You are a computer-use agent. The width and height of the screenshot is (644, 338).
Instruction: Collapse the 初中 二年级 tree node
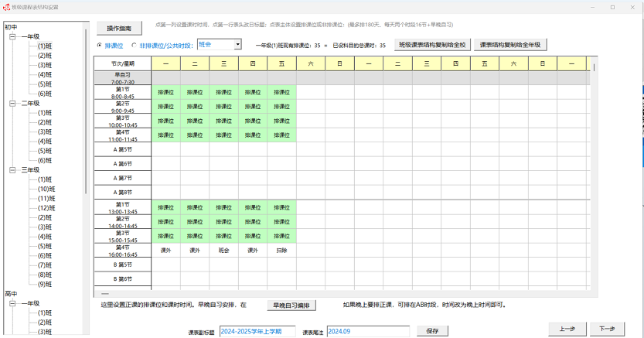(12, 103)
